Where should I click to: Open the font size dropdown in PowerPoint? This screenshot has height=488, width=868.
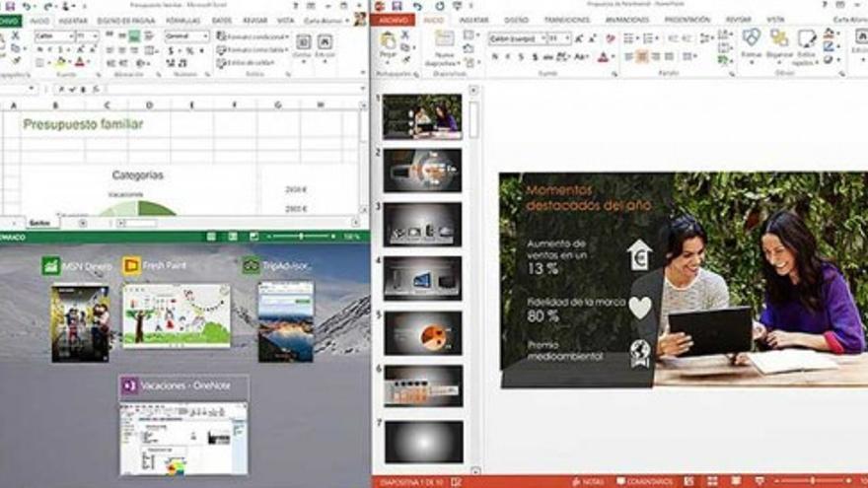tap(567, 38)
